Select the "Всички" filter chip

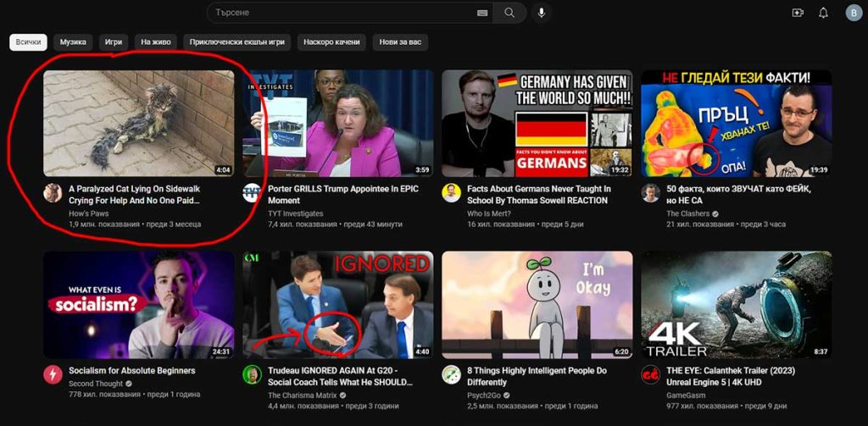point(28,41)
